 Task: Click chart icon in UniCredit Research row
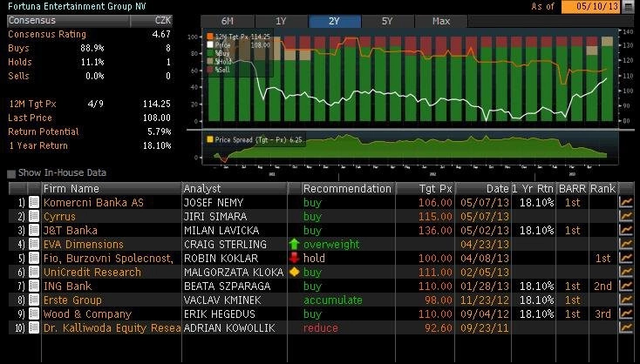point(626,272)
